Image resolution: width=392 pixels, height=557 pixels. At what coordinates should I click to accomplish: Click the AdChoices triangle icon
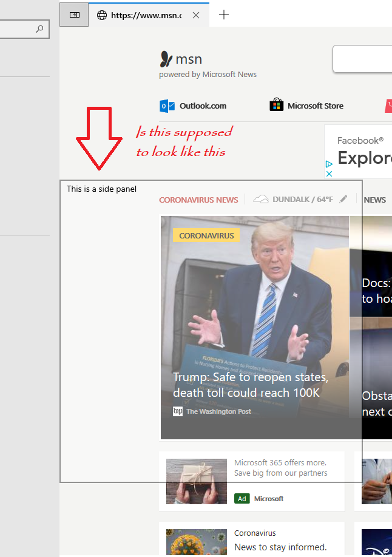tap(329, 164)
